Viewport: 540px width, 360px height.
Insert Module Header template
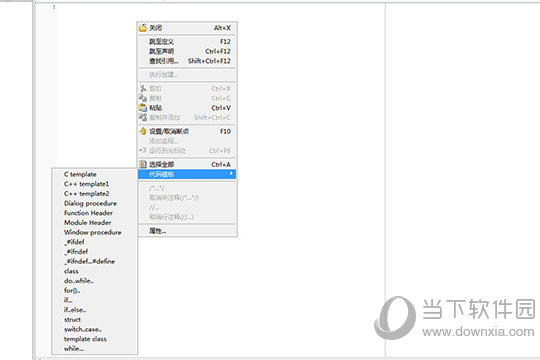click(x=95, y=223)
